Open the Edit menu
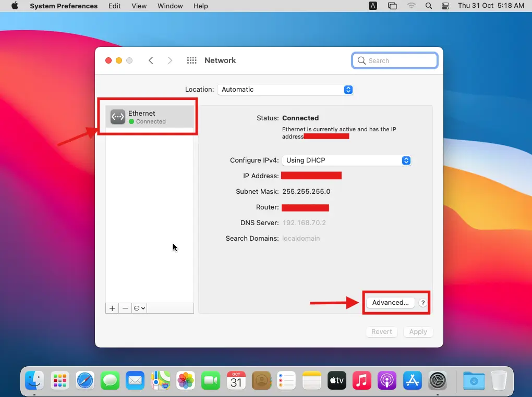Viewport: 532px width, 397px height. click(114, 6)
